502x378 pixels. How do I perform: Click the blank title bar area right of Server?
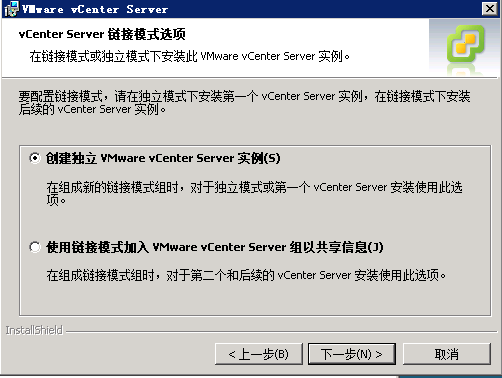point(323,9)
